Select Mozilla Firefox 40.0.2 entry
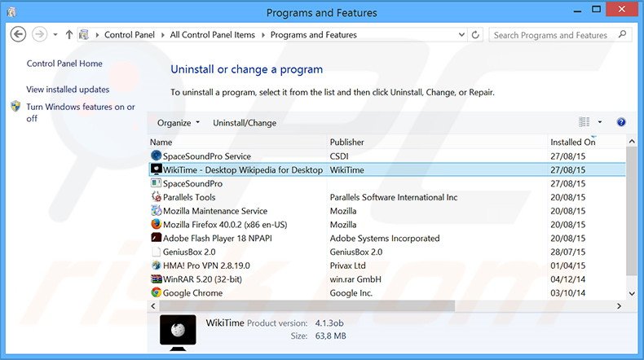This screenshot has height=360, width=644. (x=225, y=225)
